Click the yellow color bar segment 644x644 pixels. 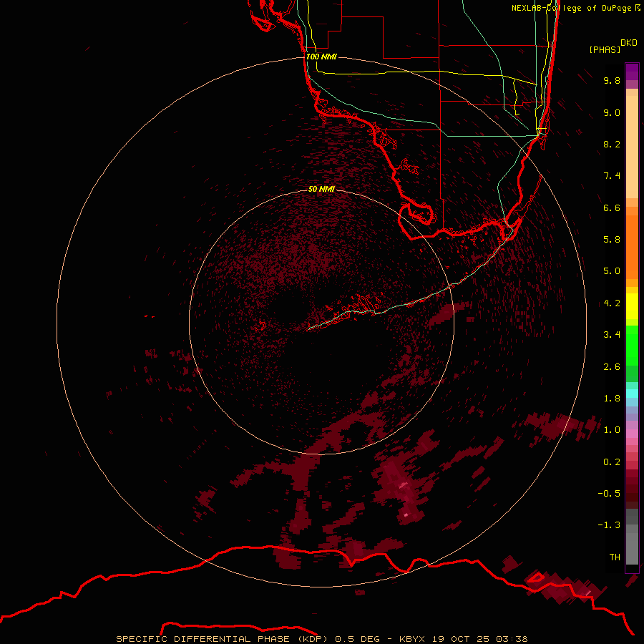(632, 306)
